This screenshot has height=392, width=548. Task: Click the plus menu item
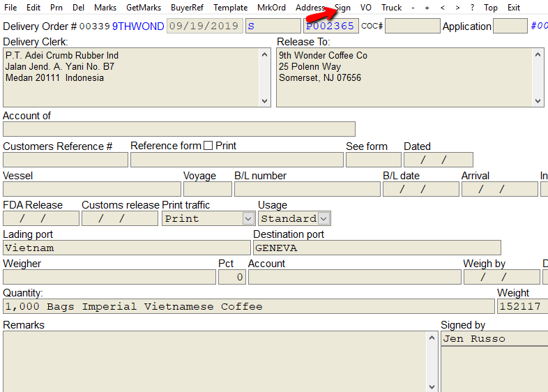(x=427, y=8)
